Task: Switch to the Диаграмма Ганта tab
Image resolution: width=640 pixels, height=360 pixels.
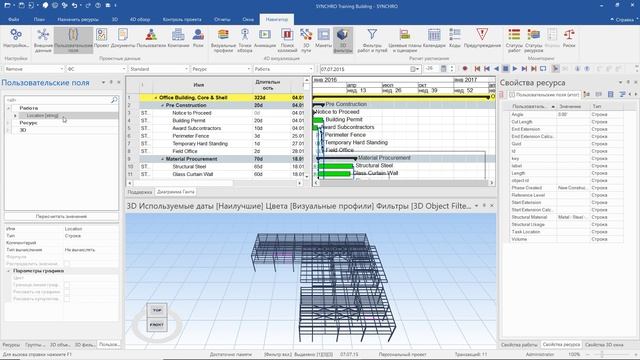Action: pyautogui.click(x=176, y=191)
